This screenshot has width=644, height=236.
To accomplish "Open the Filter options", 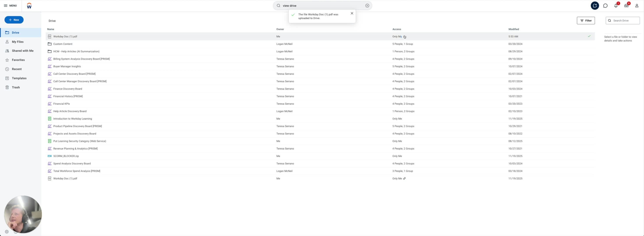I will [x=586, y=21].
